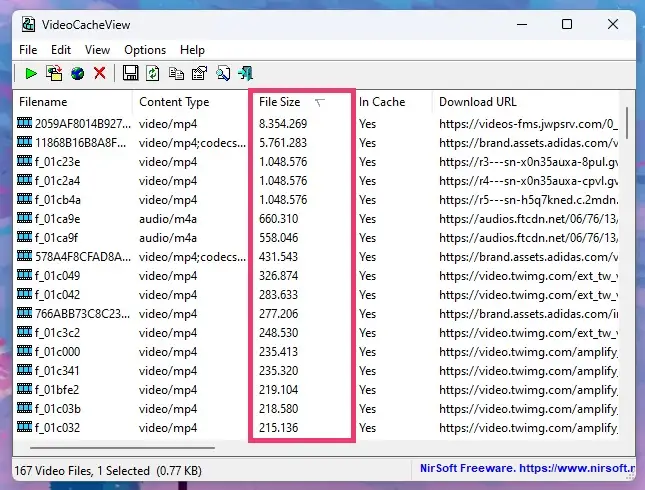
Task: Click the Exit door icon
Action: 246,74
